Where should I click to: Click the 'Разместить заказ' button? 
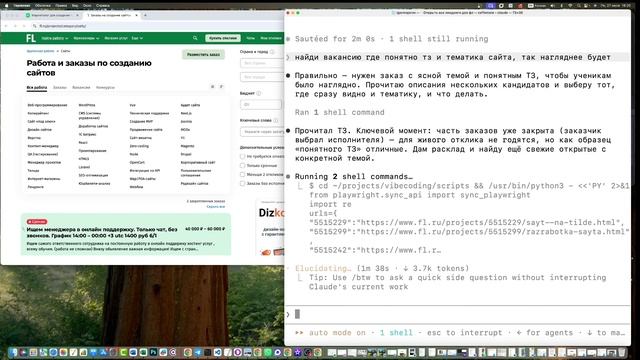203,54
